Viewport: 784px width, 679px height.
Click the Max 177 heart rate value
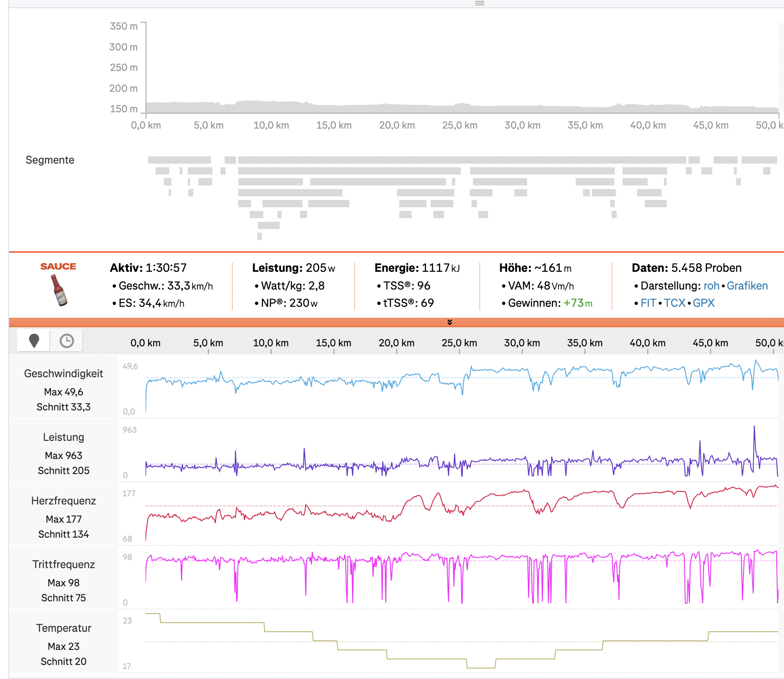[64, 519]
